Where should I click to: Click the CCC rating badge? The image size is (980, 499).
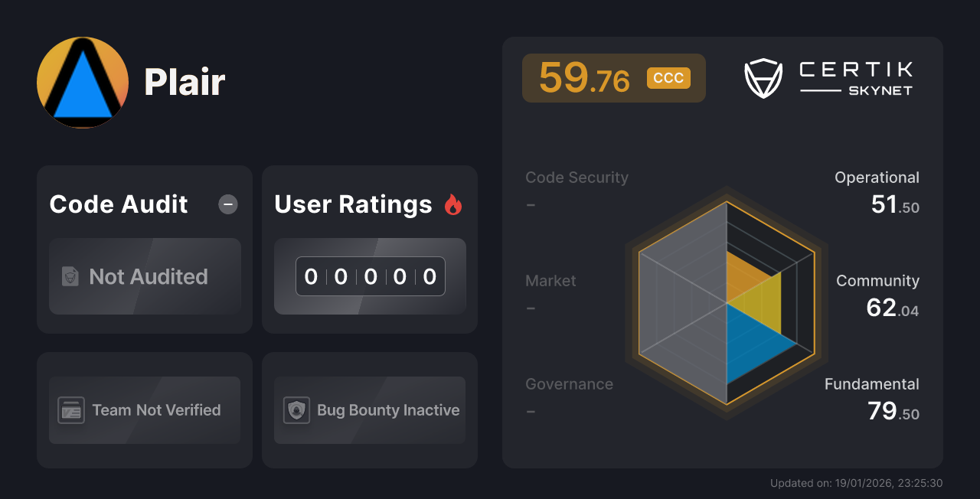(668, 78)
